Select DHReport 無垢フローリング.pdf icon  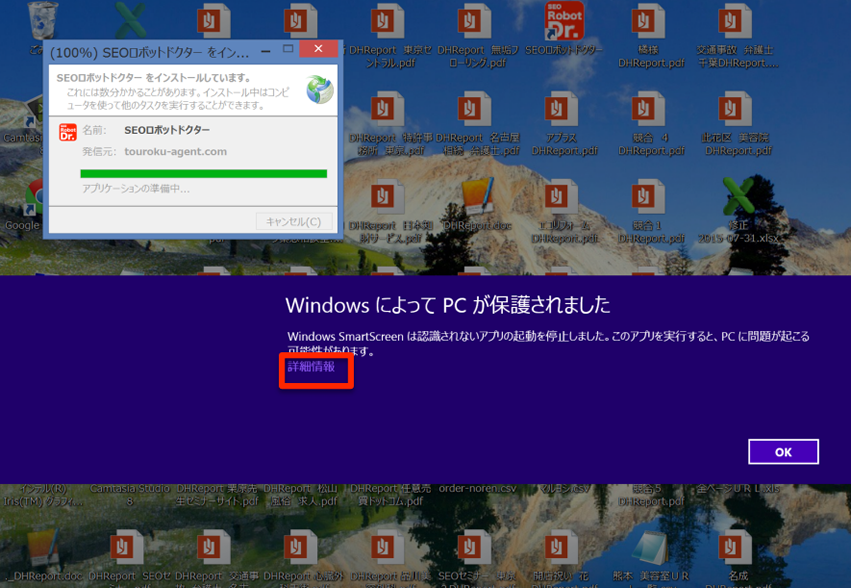pyautogui.click(x=473, y=22)
